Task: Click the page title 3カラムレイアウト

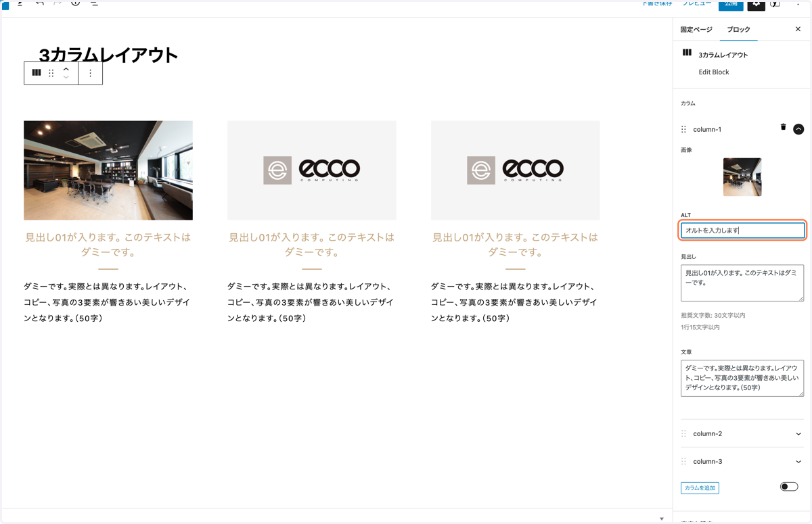Action: click(x=108, y=55)
